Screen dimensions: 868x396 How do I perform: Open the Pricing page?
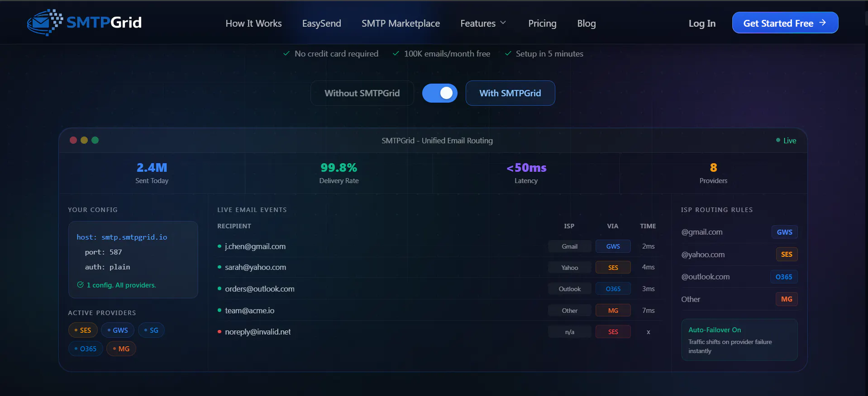(x=542, y=24)
